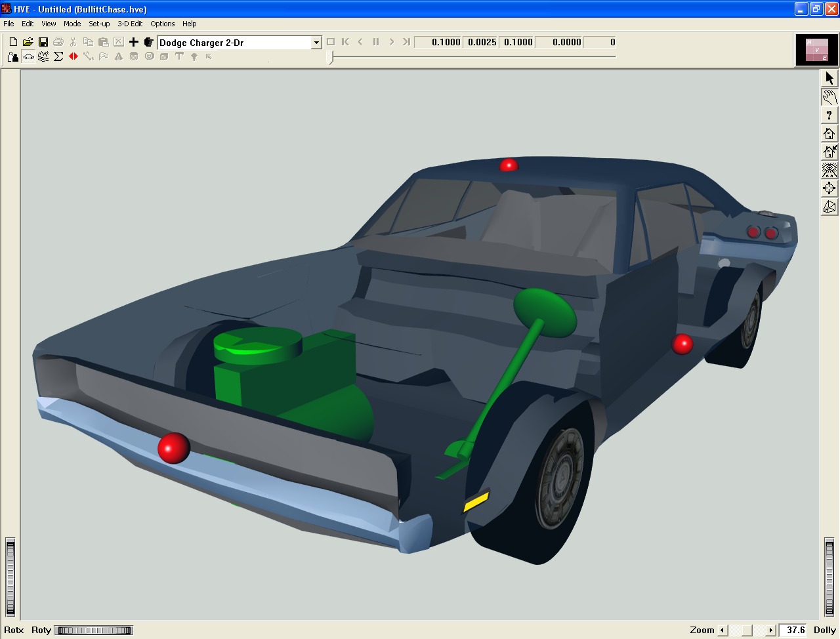Viewport: 840px width, 639px height.
Task: Click the Roty rotation thumbwheel
Action: (94, 630)
